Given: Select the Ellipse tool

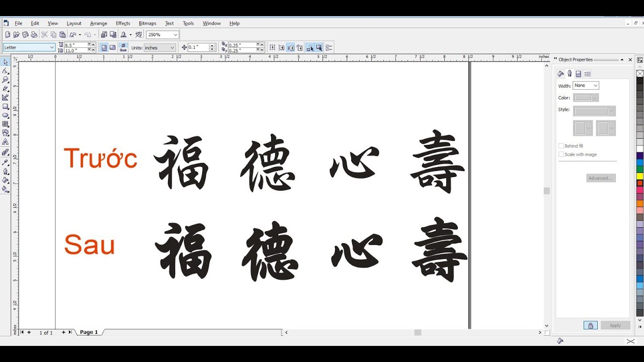Looking at the screenshot, I should coord(6,115).
